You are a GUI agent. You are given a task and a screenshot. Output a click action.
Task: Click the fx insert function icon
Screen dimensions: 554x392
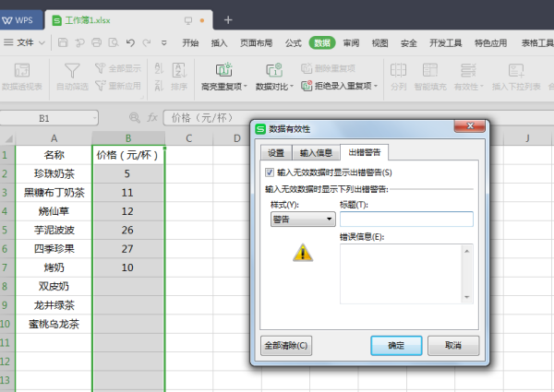point(152,117)
